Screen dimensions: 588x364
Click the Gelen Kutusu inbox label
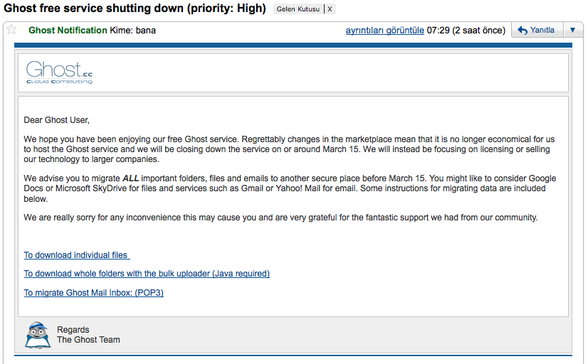point(298,9)
